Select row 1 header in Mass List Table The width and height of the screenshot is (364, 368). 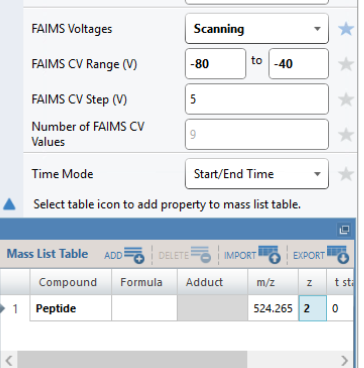15,308
